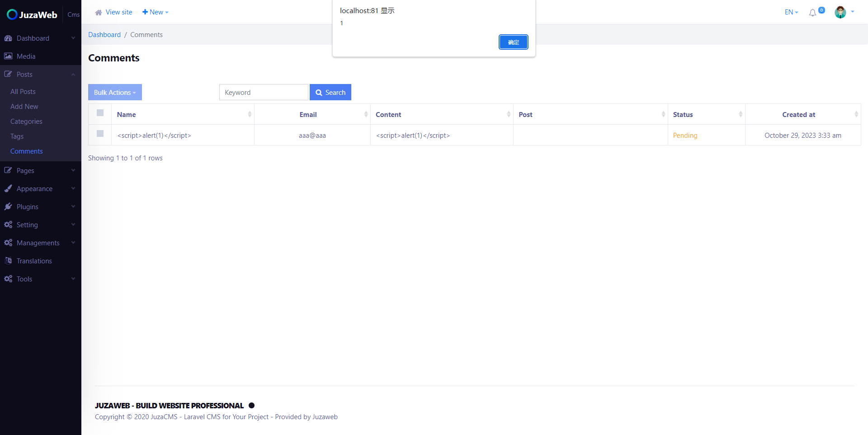Select the checkbox for the script comment row
The image size is (868, 435).
100,134
